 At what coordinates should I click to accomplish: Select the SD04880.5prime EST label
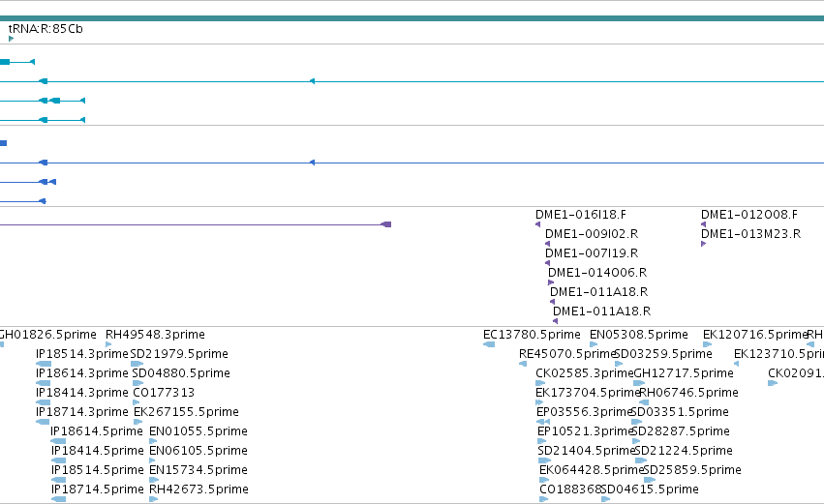(181, 373)
